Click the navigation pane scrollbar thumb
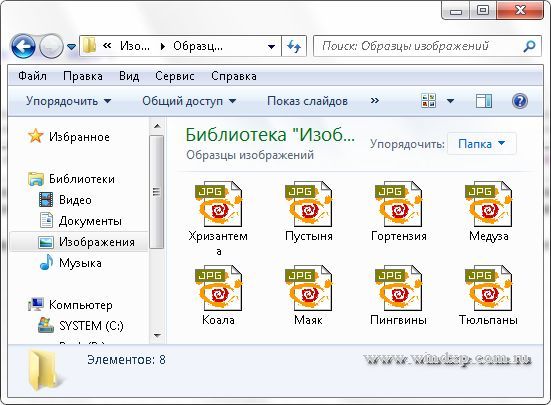 pos(157,192)
